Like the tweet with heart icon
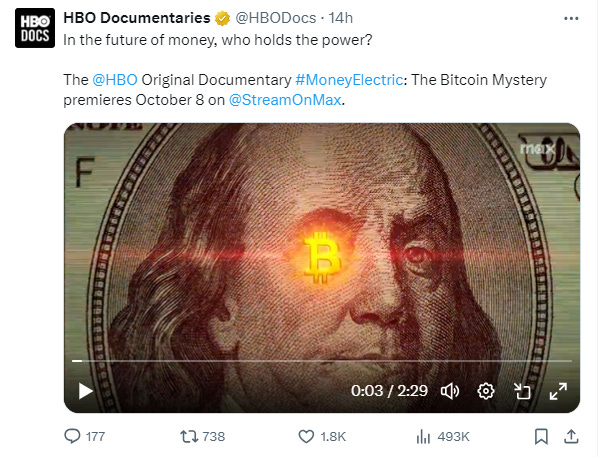 point(306,436)
